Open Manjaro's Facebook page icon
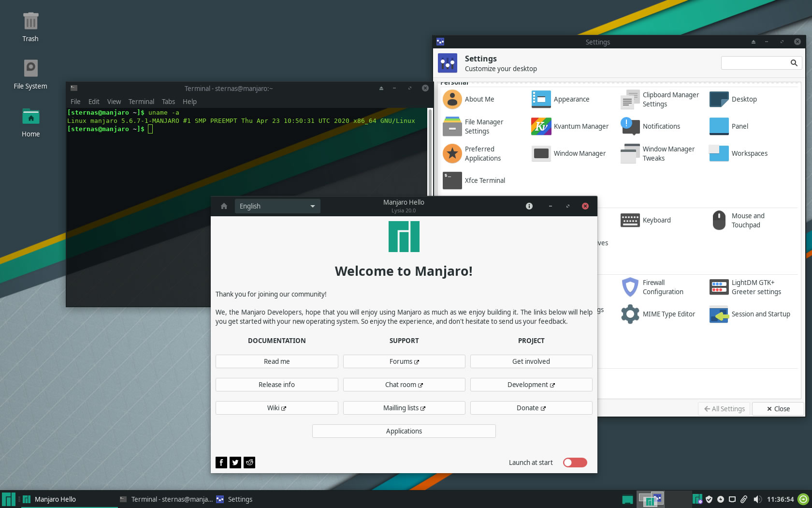 click(221, 463)
